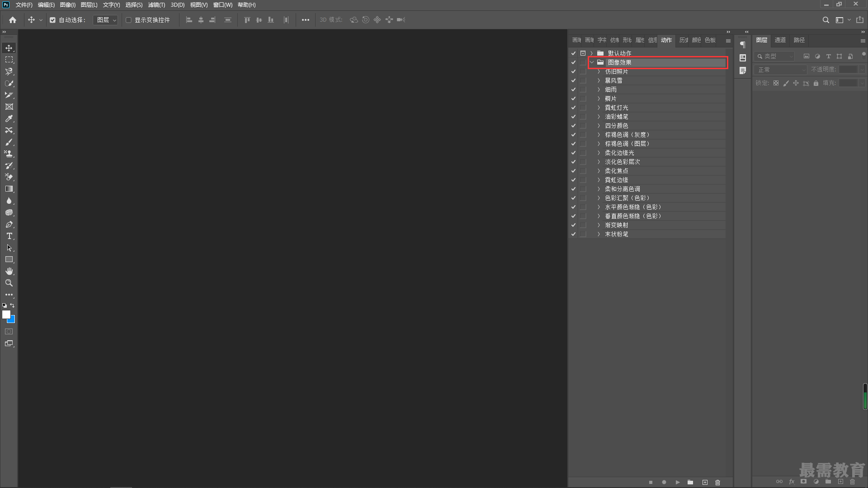Select the 柔化边缘光 action row

click(x=647, y=153)
